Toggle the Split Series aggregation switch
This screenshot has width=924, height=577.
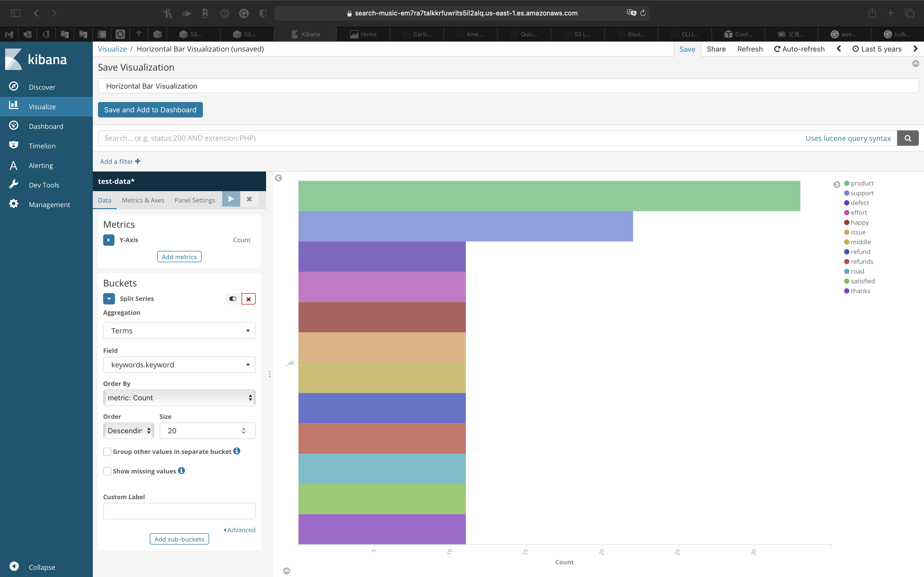click(233, 299)
